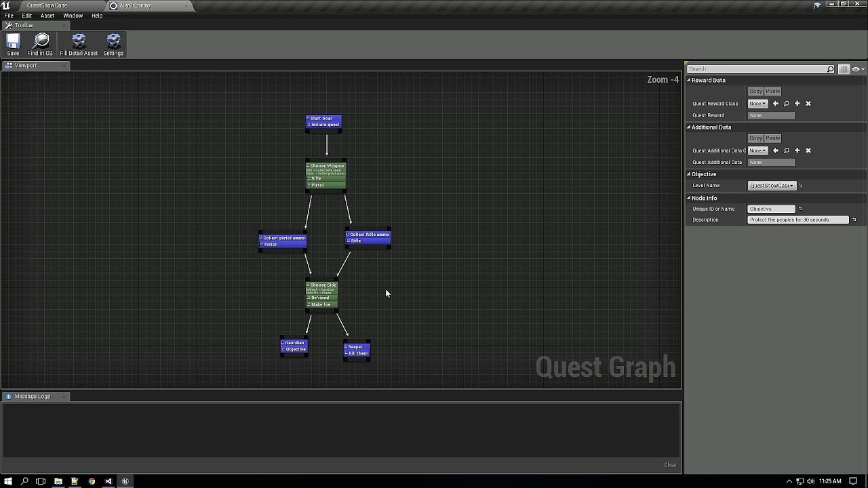
Task: Edit the Description text field
Action: [x=798, y=220]
